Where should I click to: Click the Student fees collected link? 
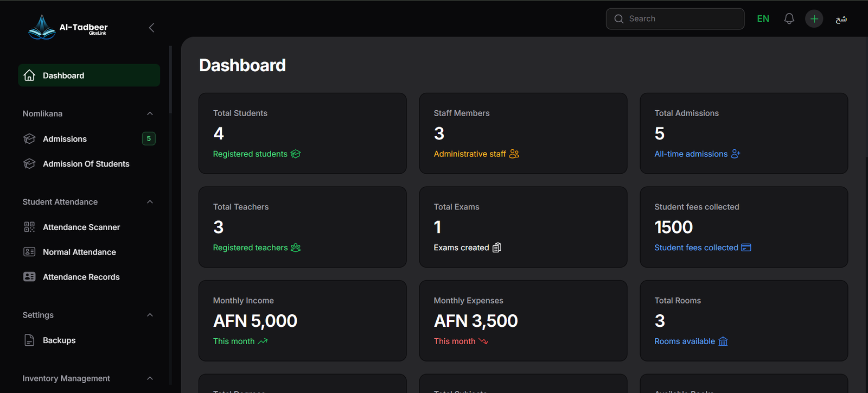coord(696,248)
